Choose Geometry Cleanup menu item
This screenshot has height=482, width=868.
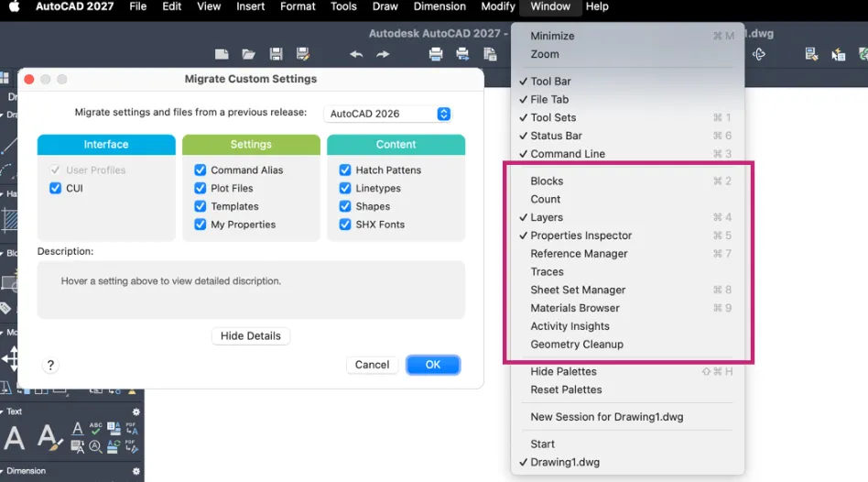627,344
